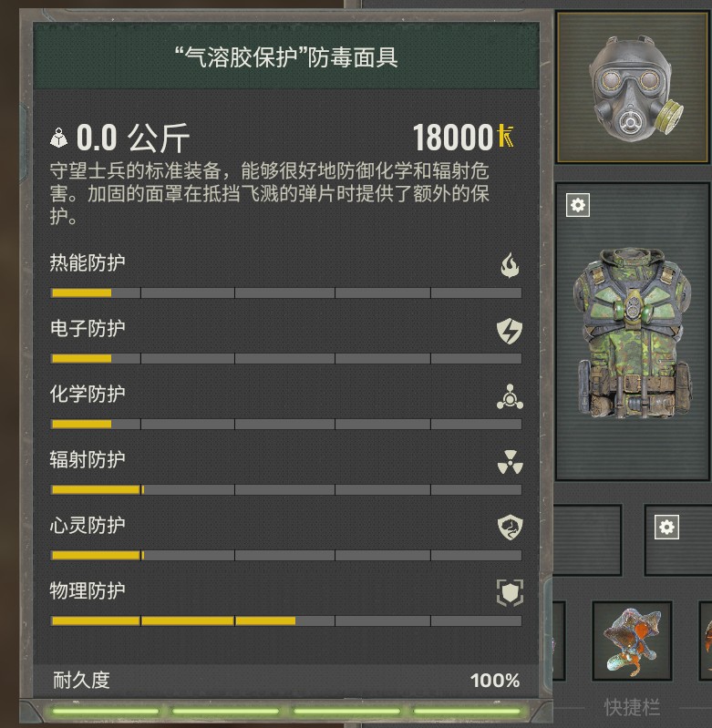The image size is (712, 728).
Task: Click the weight icon beside 0.0 公斤
Action: coord(59,138)
